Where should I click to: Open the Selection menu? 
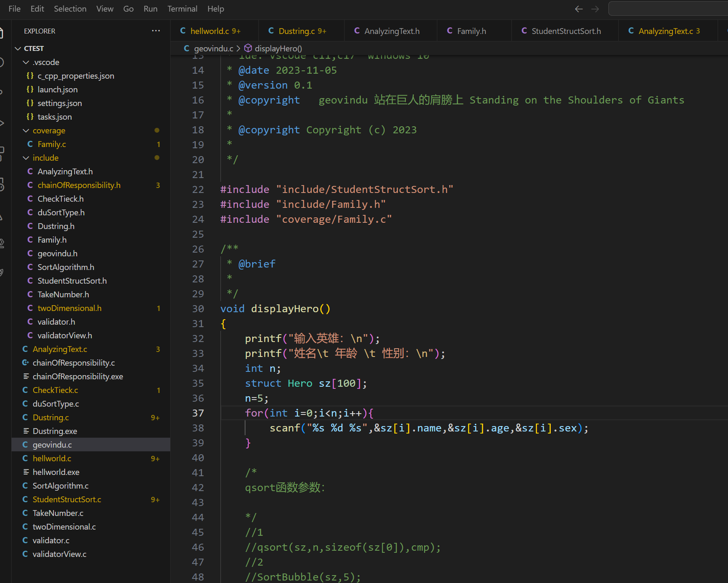click(x=70, y=9)
